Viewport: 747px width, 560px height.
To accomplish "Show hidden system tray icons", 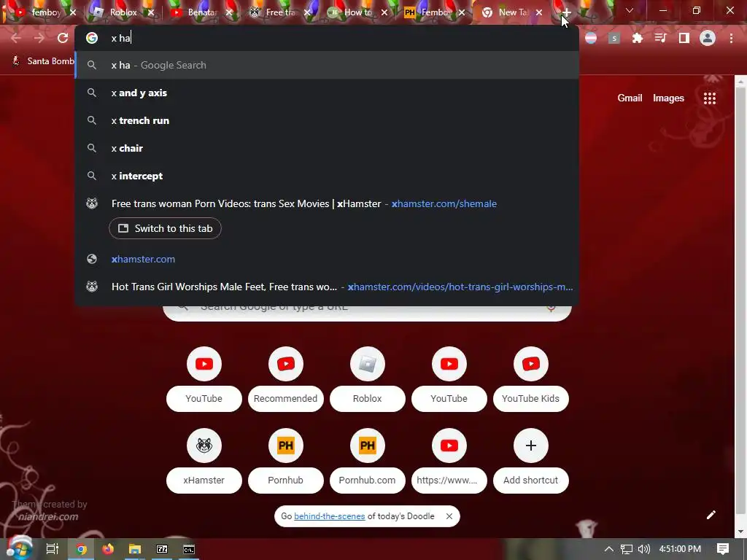I will [609, 549].
